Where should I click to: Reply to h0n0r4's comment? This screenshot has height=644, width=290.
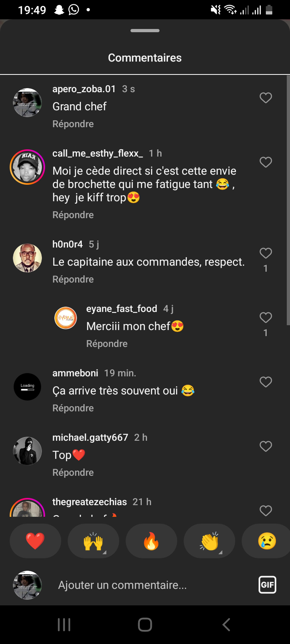coord(73,279)
